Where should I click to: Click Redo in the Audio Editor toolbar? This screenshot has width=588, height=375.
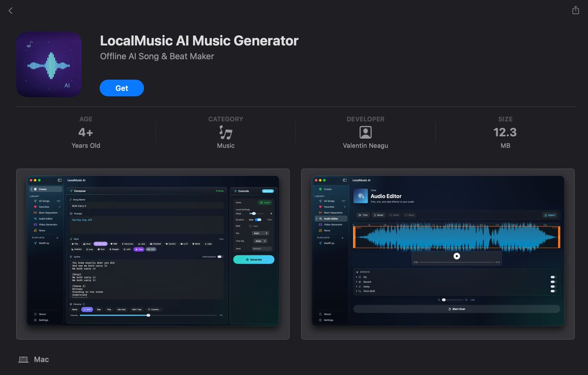click(x=410, y=215)
